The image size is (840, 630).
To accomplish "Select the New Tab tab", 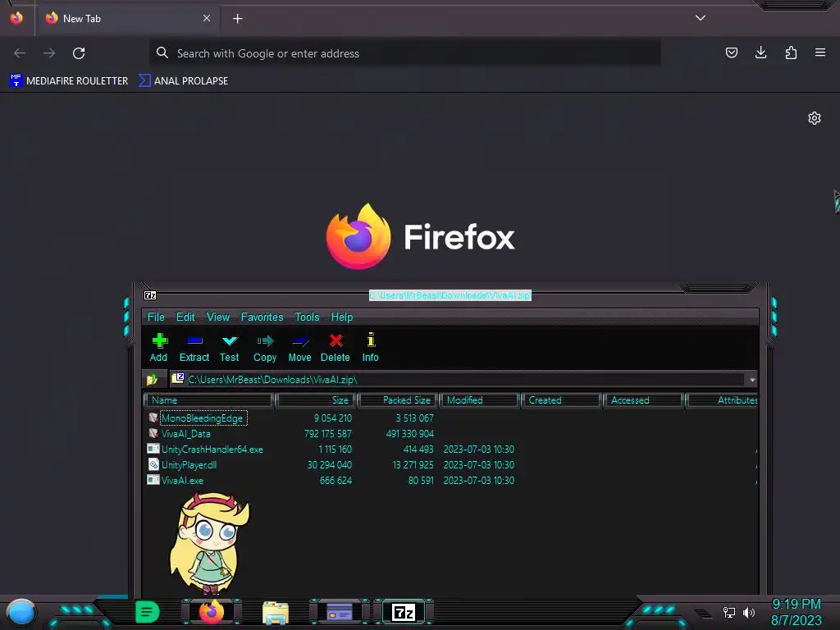I will (129, 19).
